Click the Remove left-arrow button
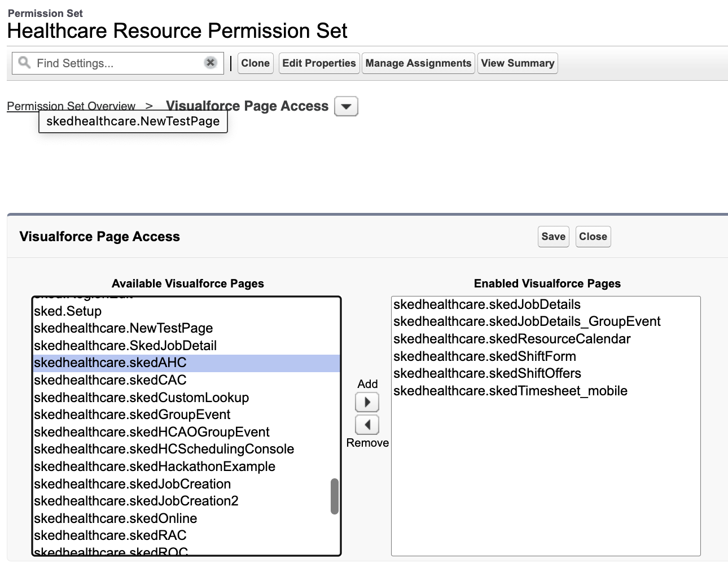Image resolution: width=728 pixels, height=567 pixels. [x=367, y=425]
